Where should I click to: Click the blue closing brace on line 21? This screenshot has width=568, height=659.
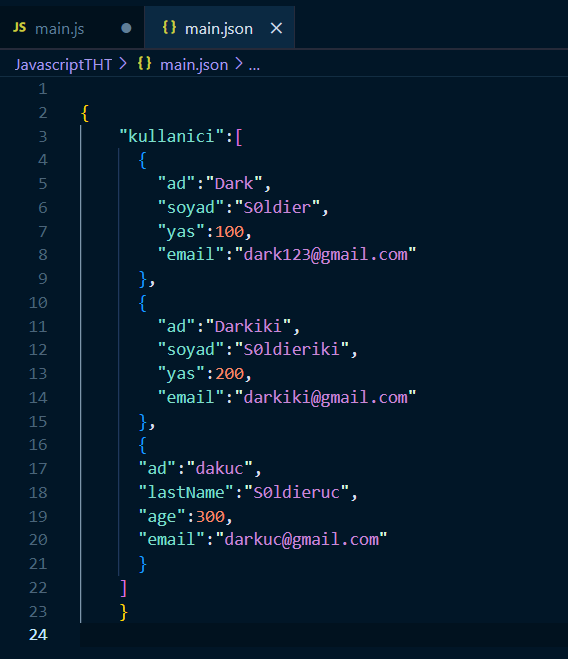[143, 564]
